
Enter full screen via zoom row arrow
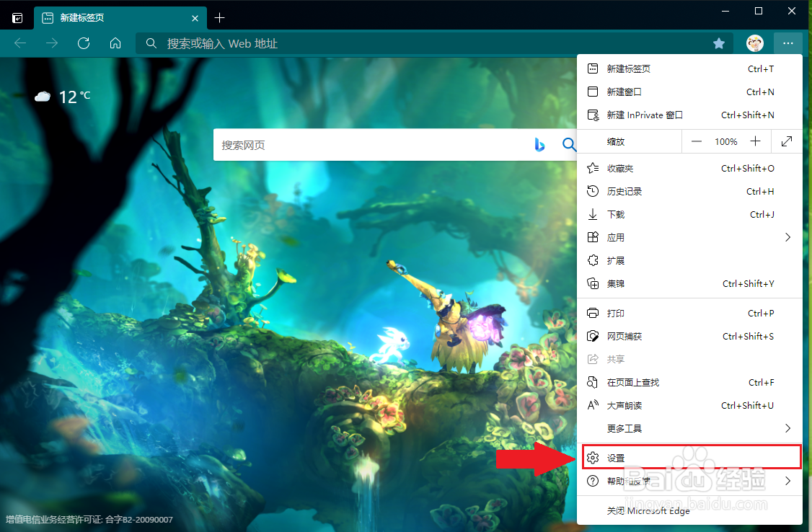coord(787,142)
